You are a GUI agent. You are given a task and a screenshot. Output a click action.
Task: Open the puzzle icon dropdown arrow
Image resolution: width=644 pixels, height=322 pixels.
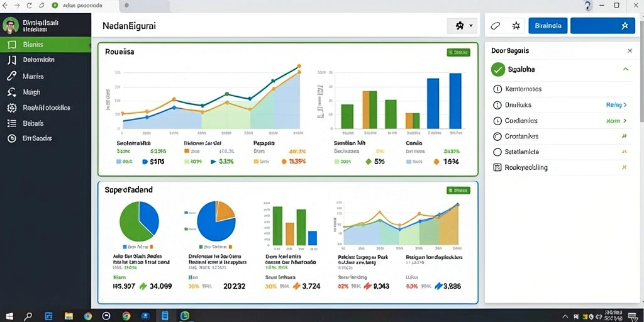pos(470,26)
